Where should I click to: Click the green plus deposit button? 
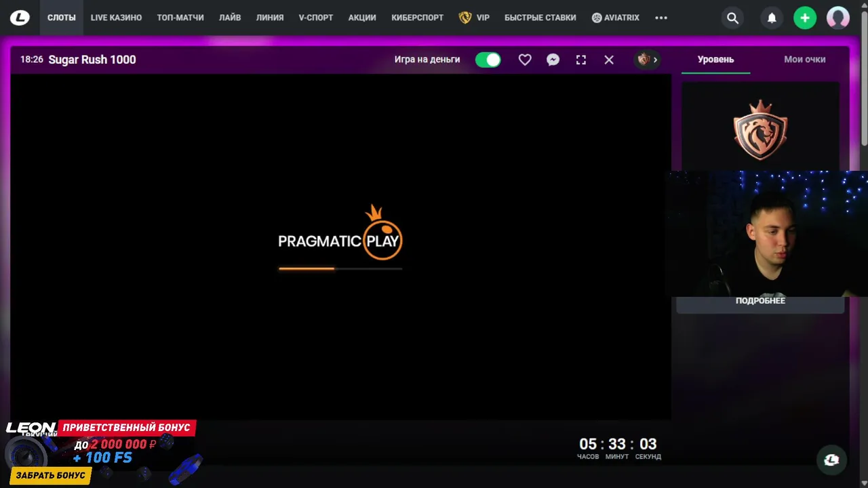[x=805, y=18]
